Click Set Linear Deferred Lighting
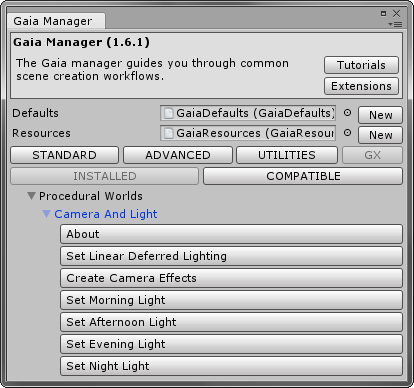Viewport: 414px width, 388px height. [231, 256]
